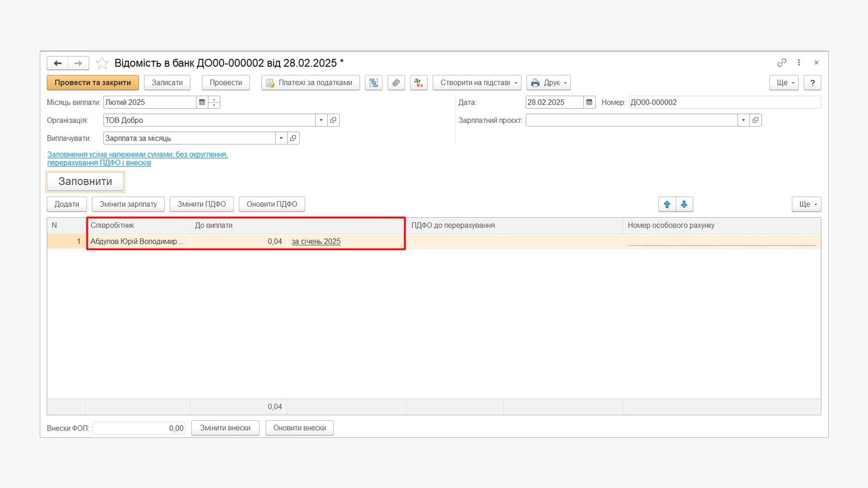The width and height of the screenshot is (868, 488).
Task: Open Створити на підставі menu
Action: [477, 83]
